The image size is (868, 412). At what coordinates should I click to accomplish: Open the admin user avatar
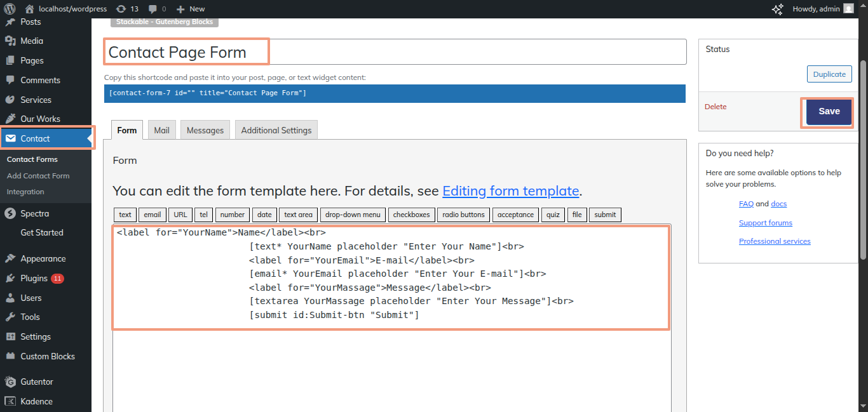pos(848,9)
